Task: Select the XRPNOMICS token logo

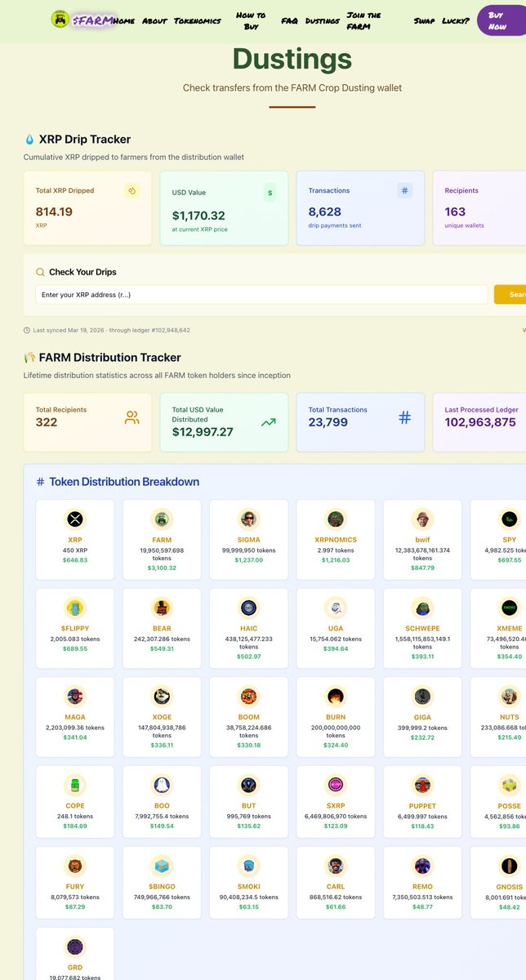Action: [x=336, y=519]
